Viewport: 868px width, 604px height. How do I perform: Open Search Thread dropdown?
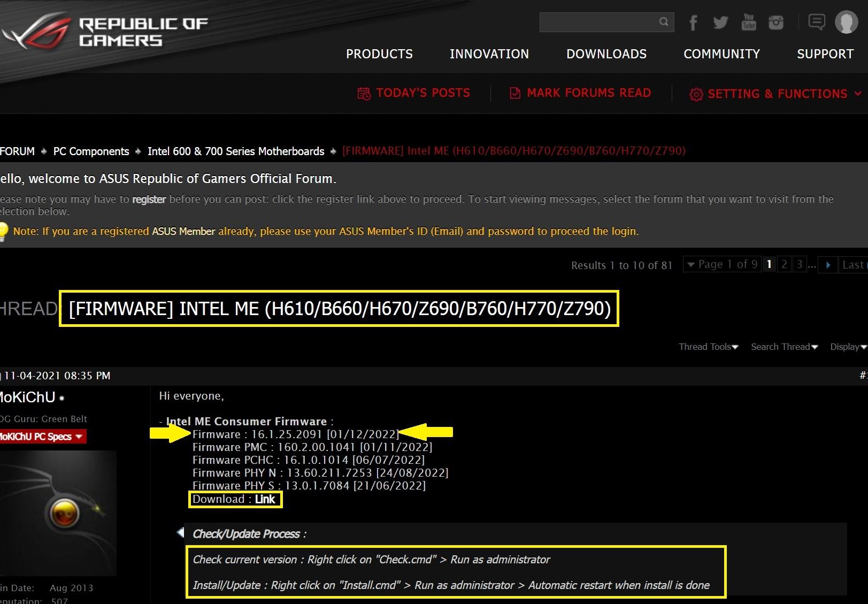pyautogui.click(x=784, y=347)
